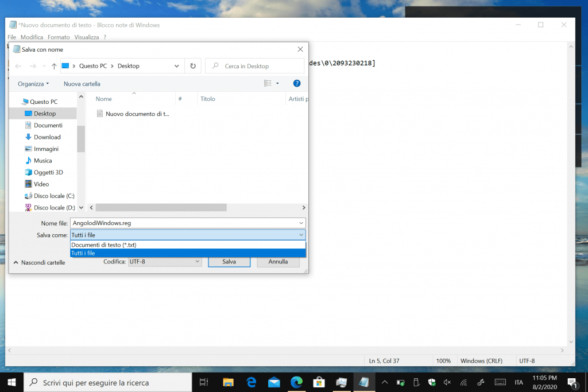
Task: Open the Organizza dropdown menu
Action: (x=33, y=84)
